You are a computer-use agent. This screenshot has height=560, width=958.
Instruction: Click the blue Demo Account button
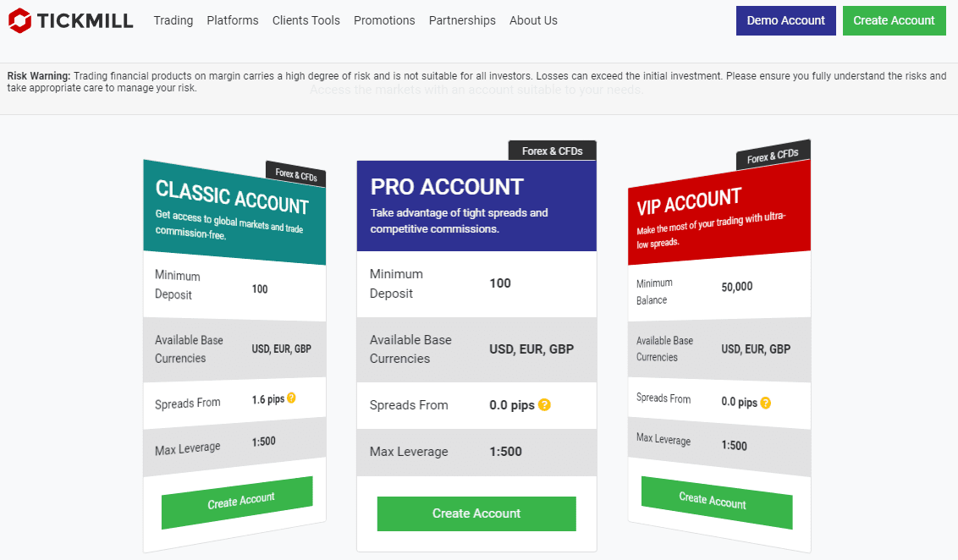point(785,20)
